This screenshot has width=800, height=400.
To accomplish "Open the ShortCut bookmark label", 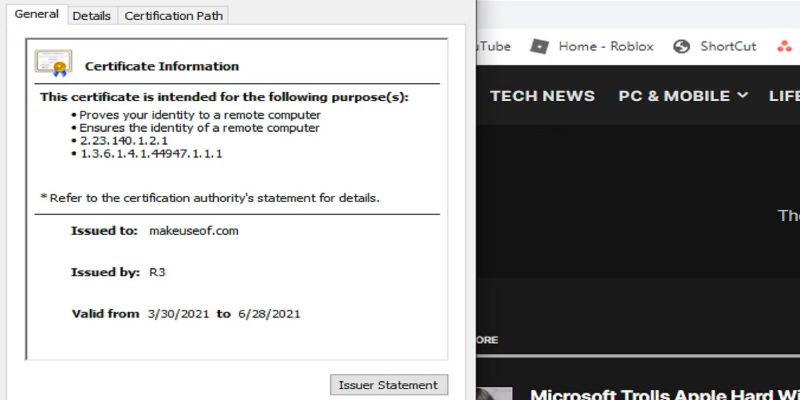I will pos(728,46).
